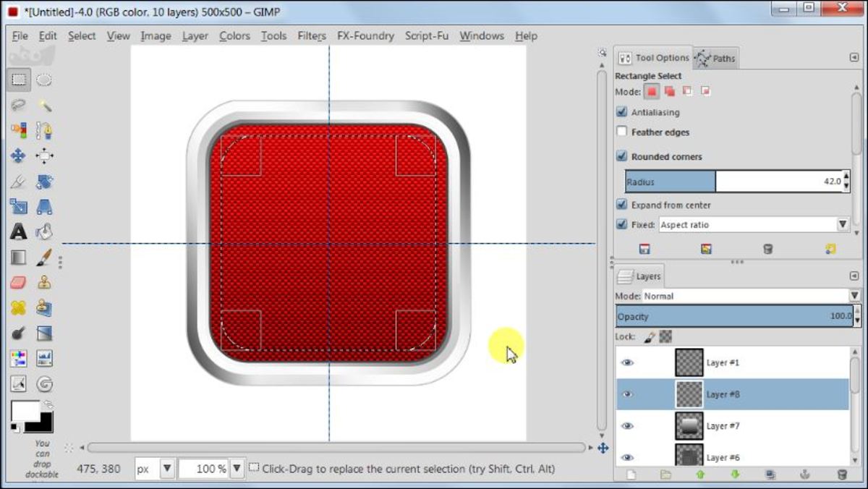Image resolution: width=868 pixels, height=489 pixels.
Task: Enable Feather edges for Rectangle Select
Action: coord(622,132)
